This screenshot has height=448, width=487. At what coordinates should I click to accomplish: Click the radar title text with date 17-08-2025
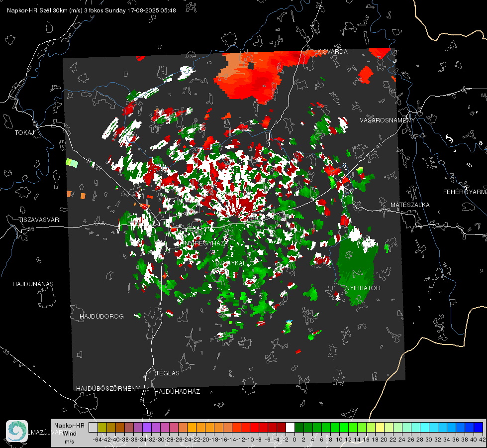[x=92, y=10]
